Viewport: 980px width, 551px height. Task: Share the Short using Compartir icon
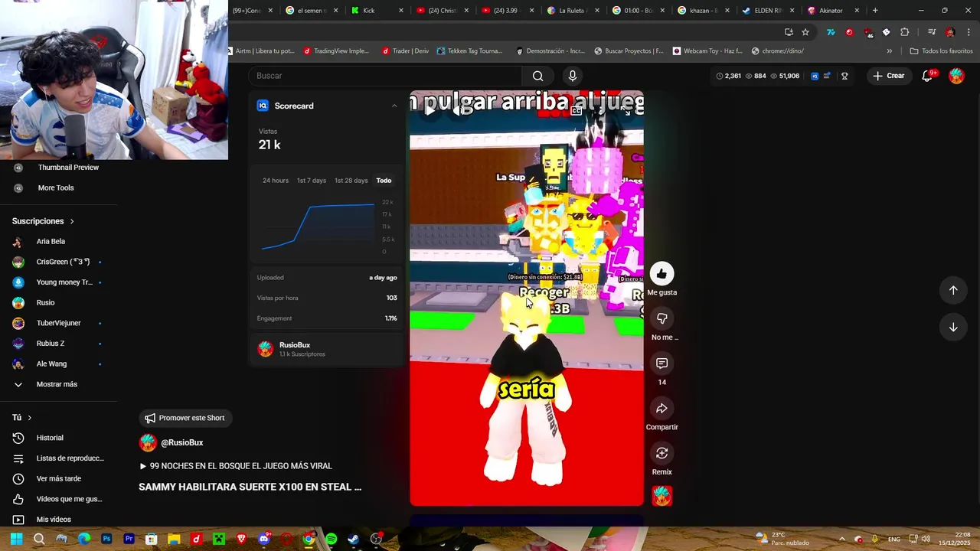coord(661,409)
